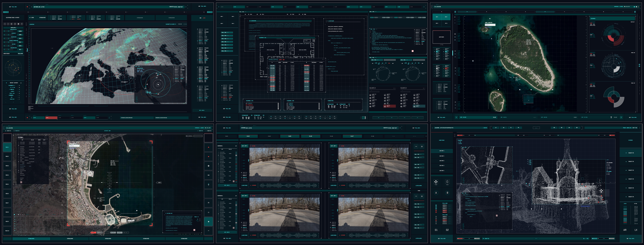Switch to the CH.03 camera channel tab
Screen dimensions: 644x245
point(269,136)
